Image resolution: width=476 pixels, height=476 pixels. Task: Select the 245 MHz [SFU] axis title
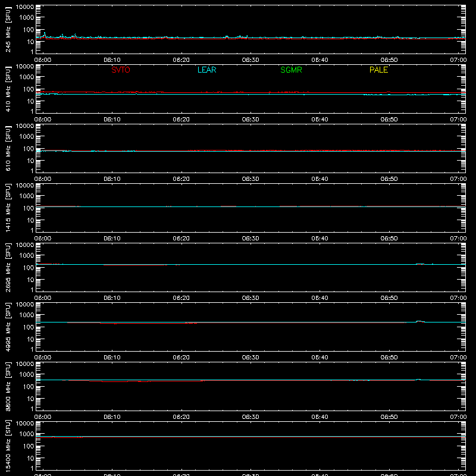click(8, 29)
